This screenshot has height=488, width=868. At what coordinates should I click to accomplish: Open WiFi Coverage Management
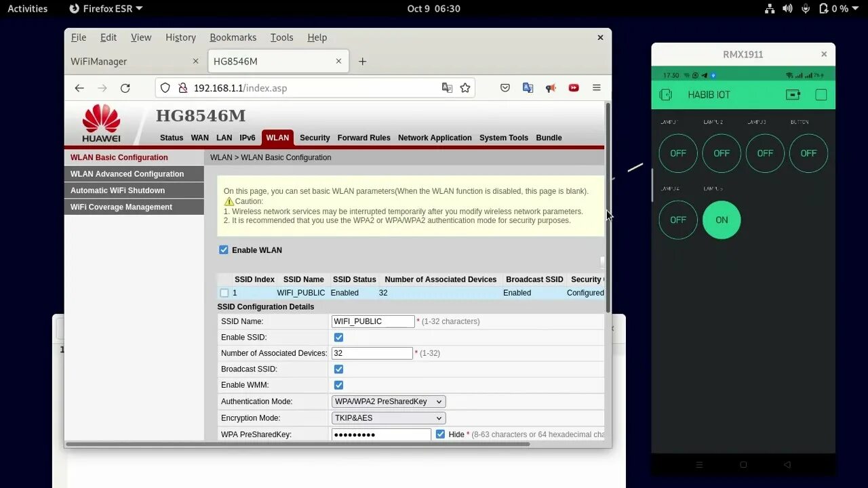click(x=134, y=207)
